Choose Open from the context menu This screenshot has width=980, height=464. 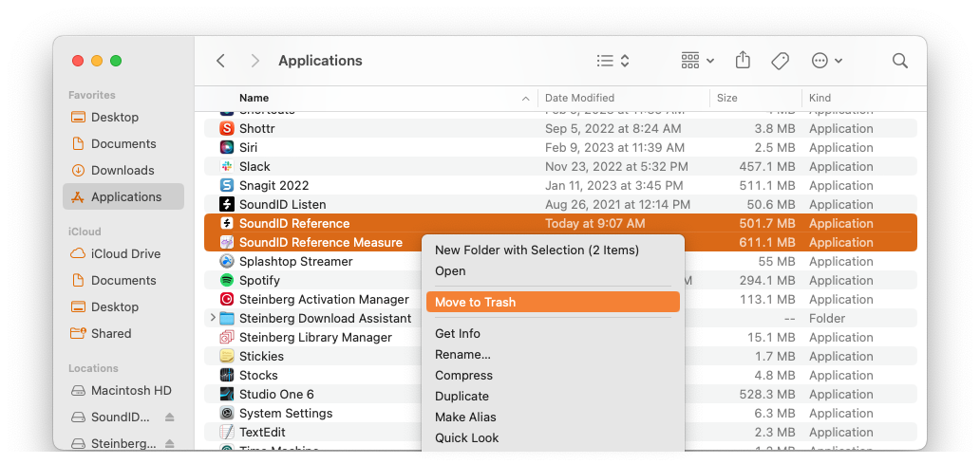pos(553,271)
